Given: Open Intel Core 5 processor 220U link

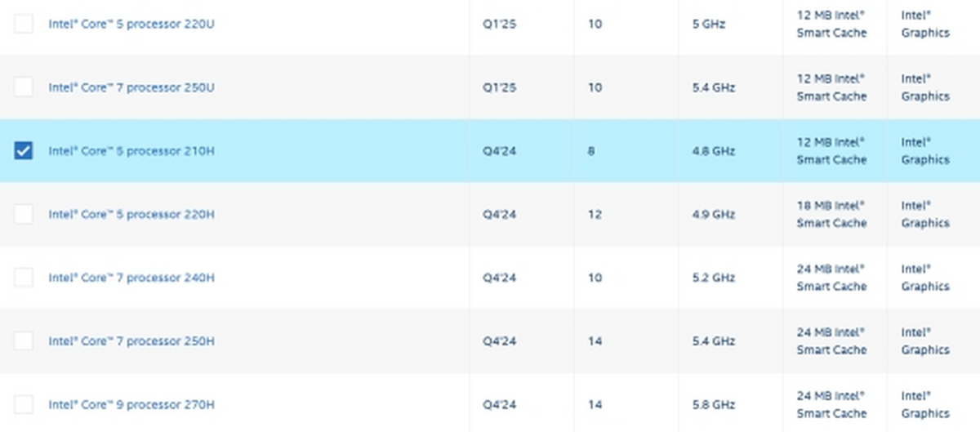Looking at the screenshot, I should (131, 24).
